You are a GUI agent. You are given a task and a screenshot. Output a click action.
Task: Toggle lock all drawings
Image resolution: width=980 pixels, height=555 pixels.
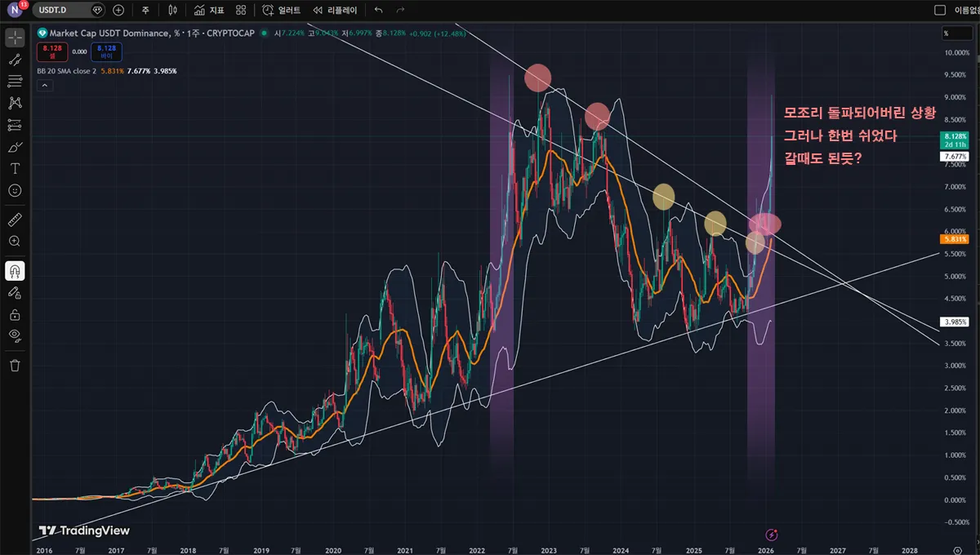[15, 314]
